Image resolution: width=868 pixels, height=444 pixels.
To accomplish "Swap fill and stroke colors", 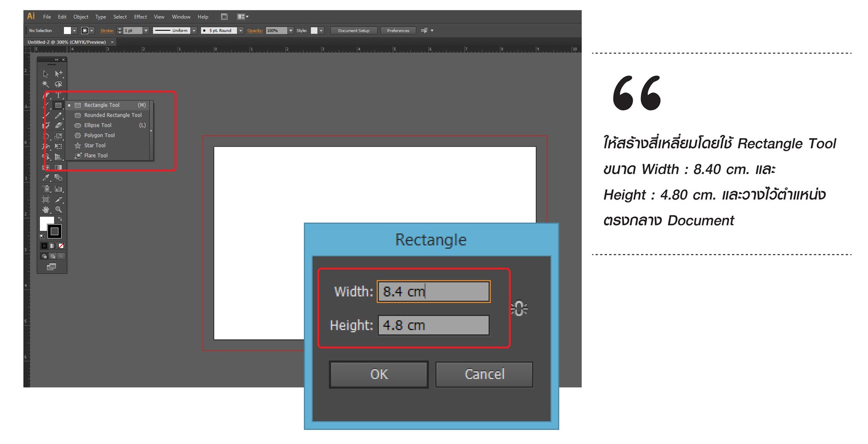I will (x=60, y=219).
